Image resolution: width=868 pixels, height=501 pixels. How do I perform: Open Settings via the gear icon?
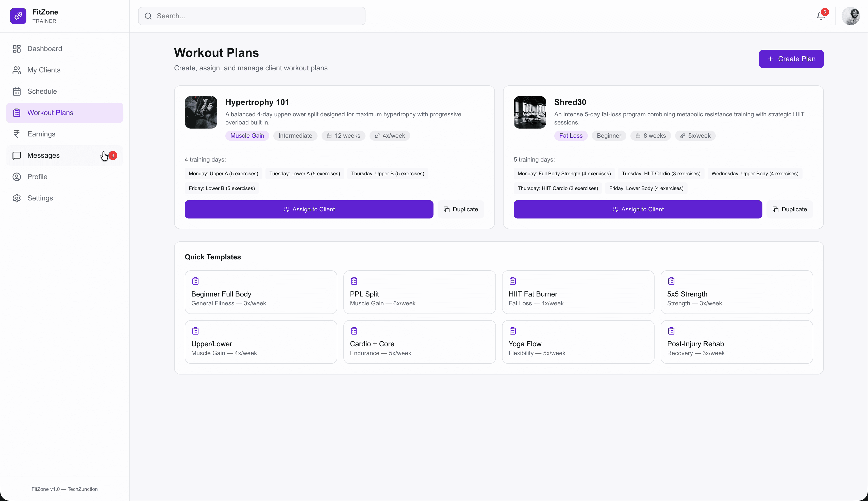[x=17, y=198]
